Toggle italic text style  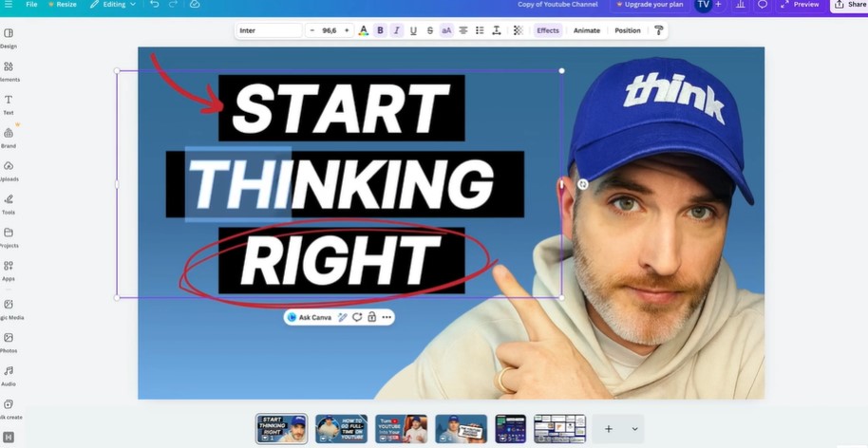pyautogui.click(x=396, y=30)
